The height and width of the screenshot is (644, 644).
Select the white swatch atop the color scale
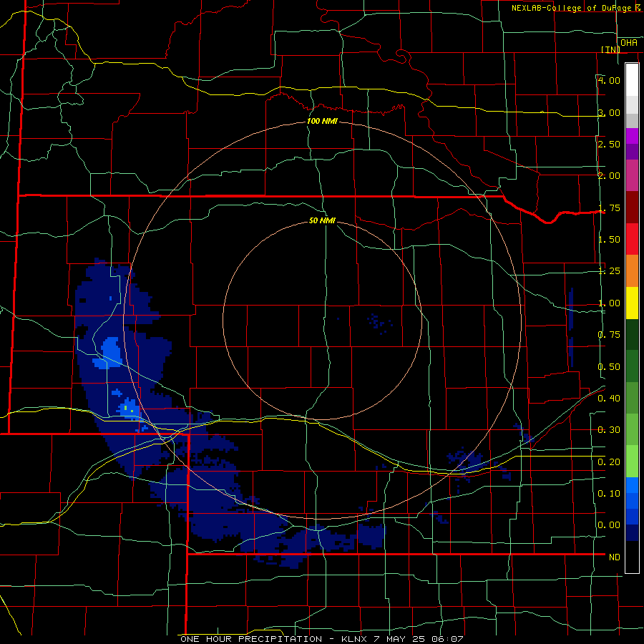point(632,80)
